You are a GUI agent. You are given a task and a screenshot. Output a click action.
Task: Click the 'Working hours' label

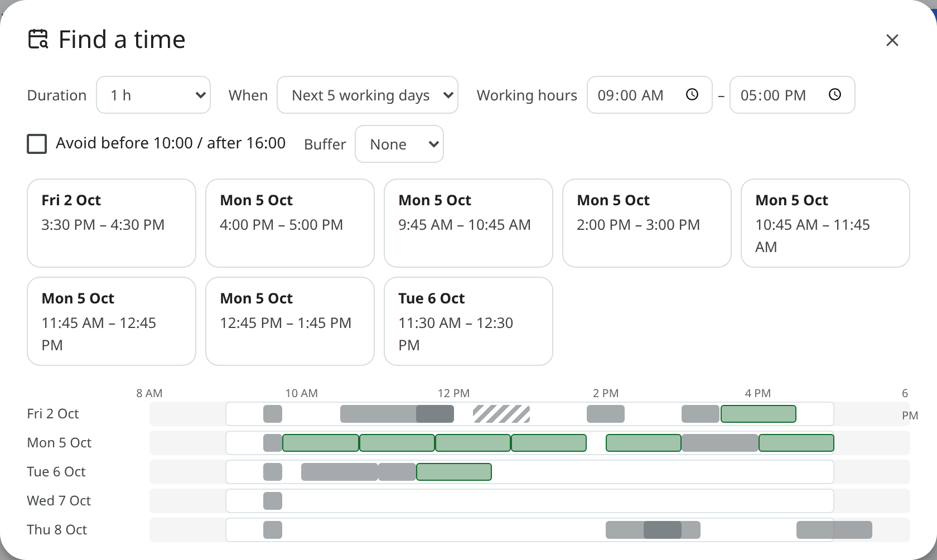coord(527,95)
